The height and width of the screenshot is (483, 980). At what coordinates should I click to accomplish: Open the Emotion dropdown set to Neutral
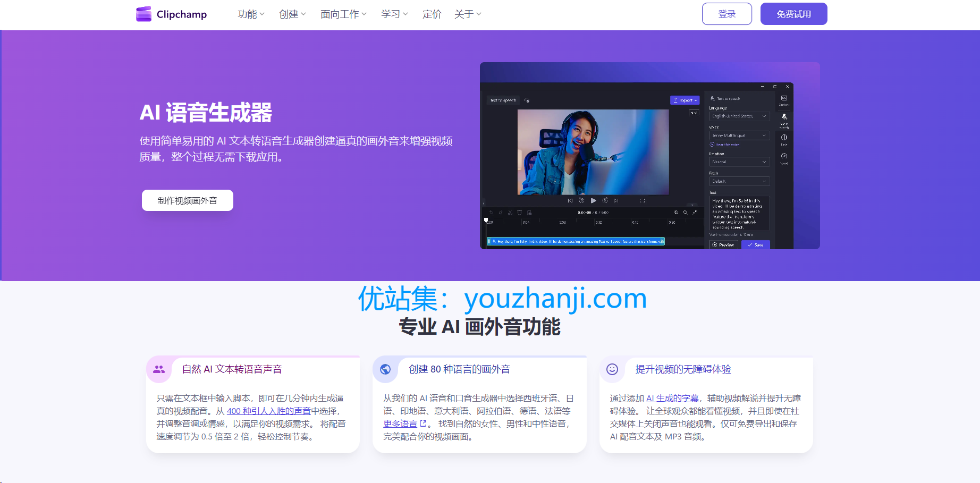coord(739,162)
